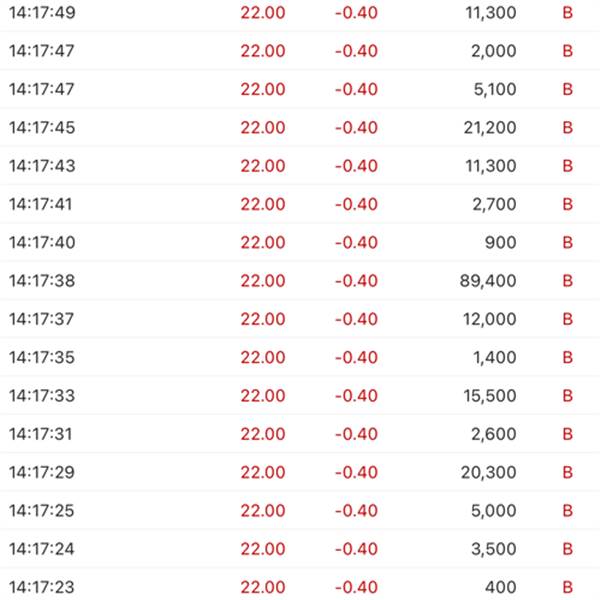
Task: Select the 21,200 volume cell
Action: pos(490,128)
